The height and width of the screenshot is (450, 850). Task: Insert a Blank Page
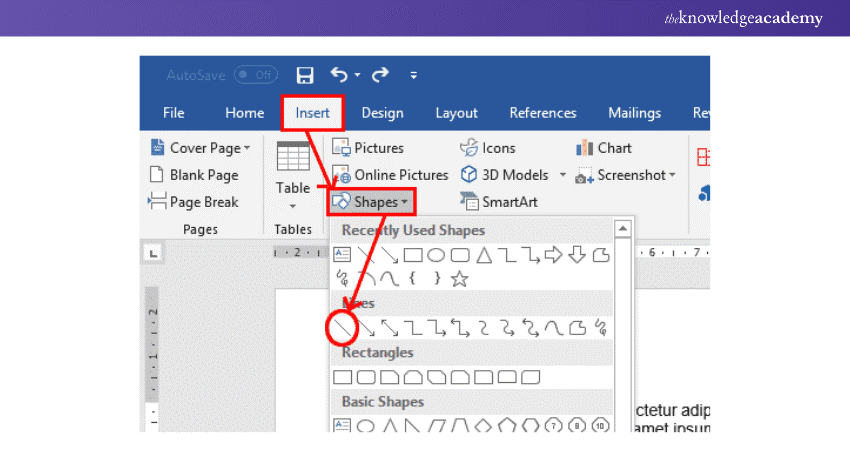(194, 175)
